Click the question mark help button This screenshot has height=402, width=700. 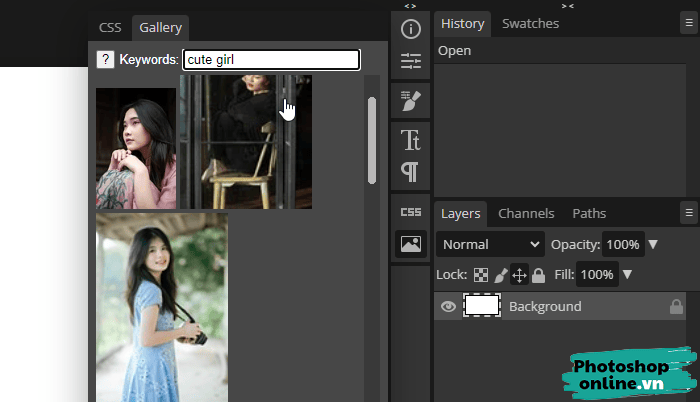[105, 59]
